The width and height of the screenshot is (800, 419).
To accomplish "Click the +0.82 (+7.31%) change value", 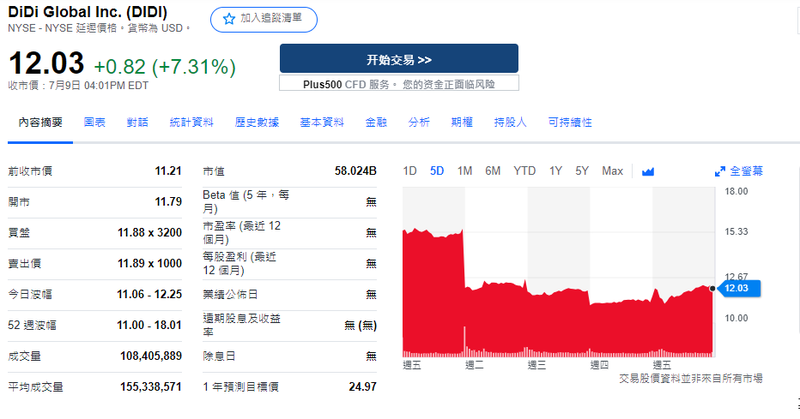I will [x=165, y=67].
